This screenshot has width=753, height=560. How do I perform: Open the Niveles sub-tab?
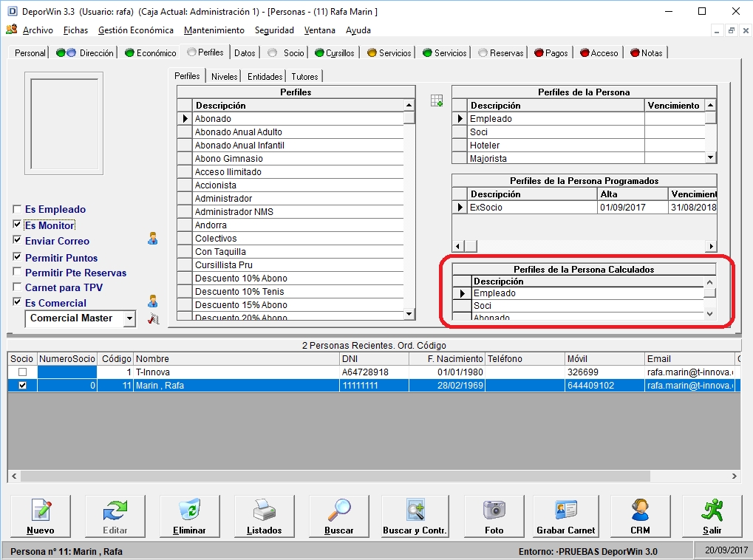point(224,76)
